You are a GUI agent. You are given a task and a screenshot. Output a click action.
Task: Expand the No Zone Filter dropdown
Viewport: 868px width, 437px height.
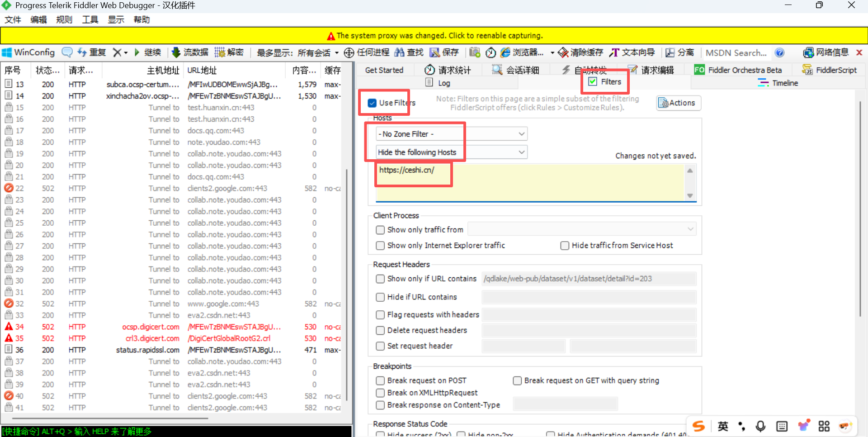pyautogui.click(x=452, y=134)
